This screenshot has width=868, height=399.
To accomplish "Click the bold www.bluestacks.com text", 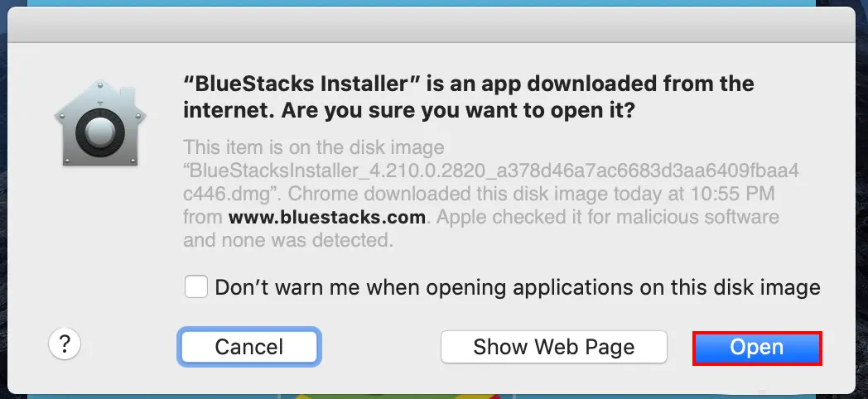I will click(326, 217).
